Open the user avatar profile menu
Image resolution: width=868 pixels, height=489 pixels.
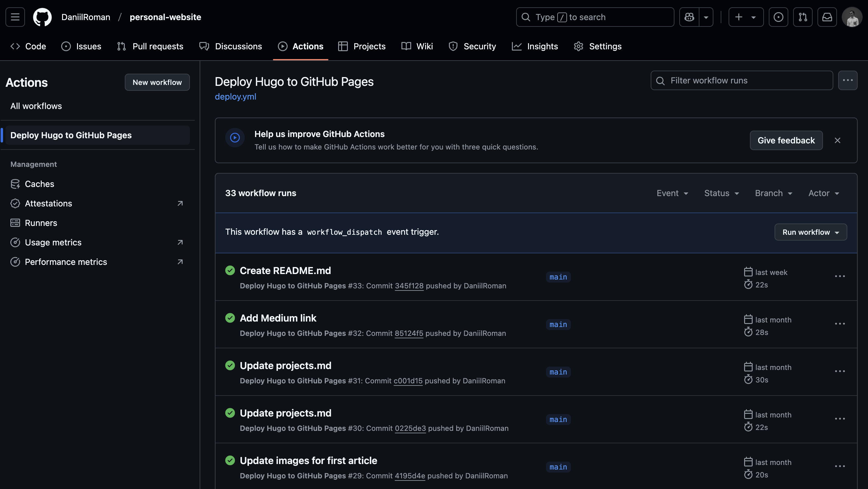point(852,17)
